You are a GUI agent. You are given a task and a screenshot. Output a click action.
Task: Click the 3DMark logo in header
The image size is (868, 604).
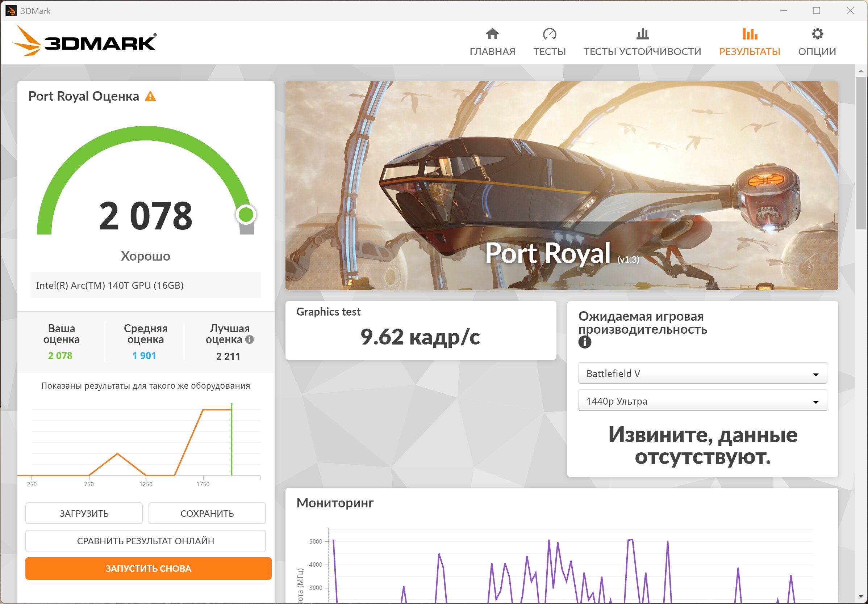coord(84,42)
